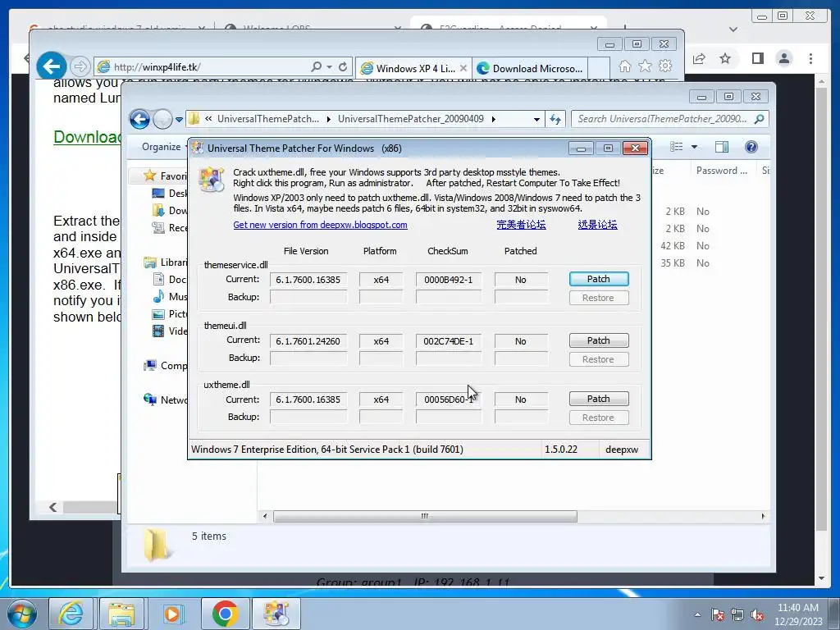Change the Explorer view mode icon

coord(677,147)
